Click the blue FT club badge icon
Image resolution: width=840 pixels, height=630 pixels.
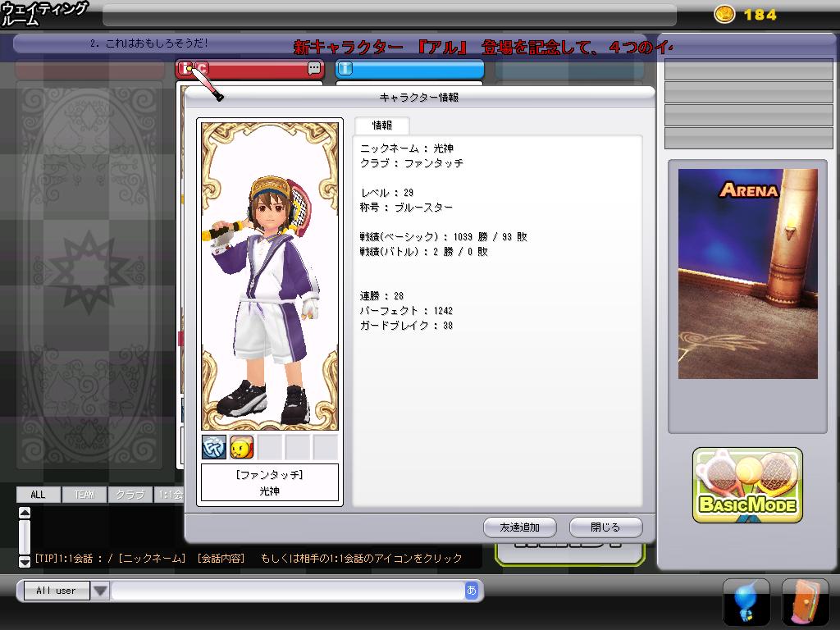pos(214,447)
